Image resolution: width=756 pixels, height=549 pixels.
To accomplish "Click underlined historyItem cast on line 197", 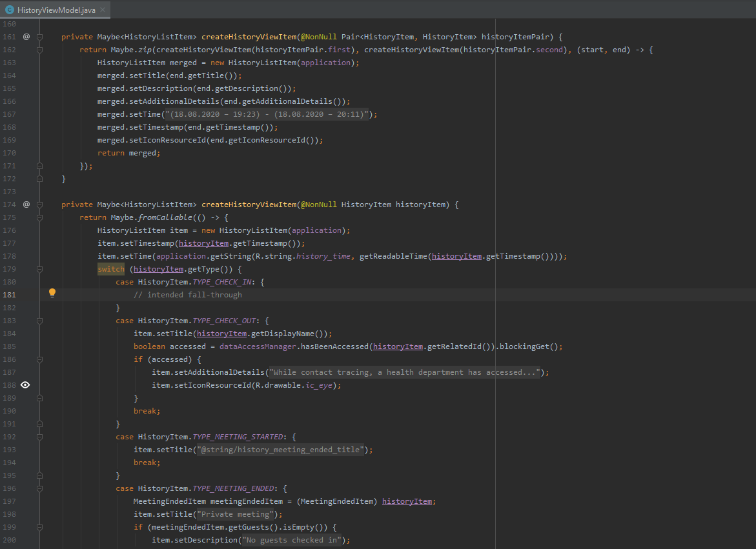I will 407,501.
